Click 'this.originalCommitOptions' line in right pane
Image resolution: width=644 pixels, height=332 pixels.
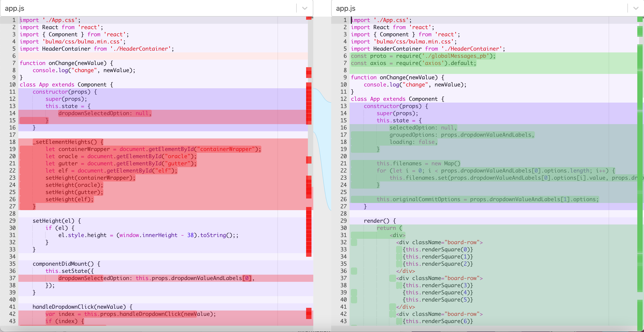(488, 199)
